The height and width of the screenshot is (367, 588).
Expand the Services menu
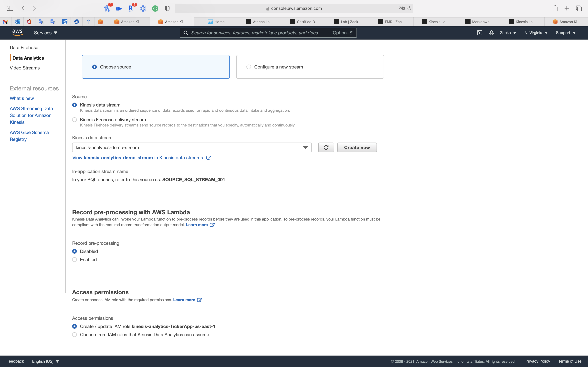click(45, 33)
